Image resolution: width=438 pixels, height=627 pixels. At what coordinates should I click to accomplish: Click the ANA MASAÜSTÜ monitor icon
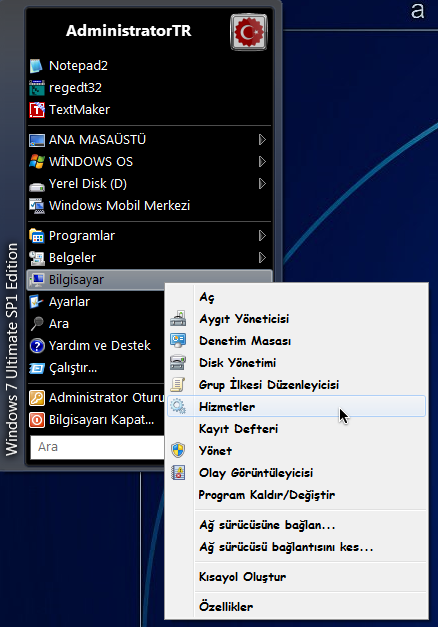click(x=37, y=140)
